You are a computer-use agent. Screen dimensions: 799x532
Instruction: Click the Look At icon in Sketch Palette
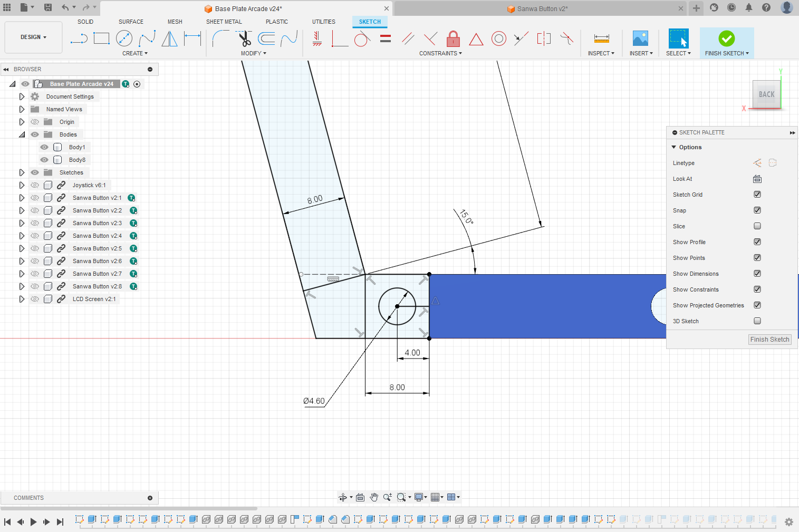tap(757, 179)
